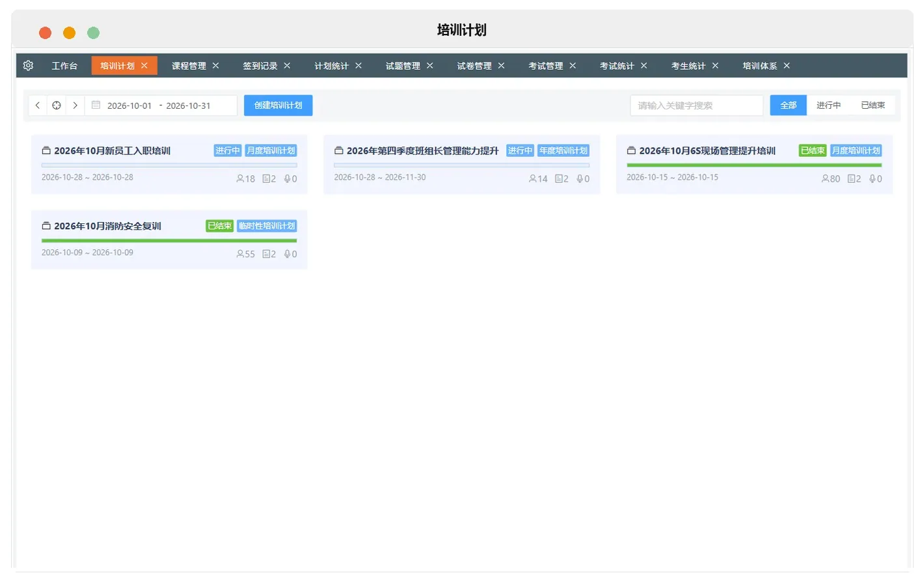Open the settings gear in the tab bar

click(x=28, y=66)
